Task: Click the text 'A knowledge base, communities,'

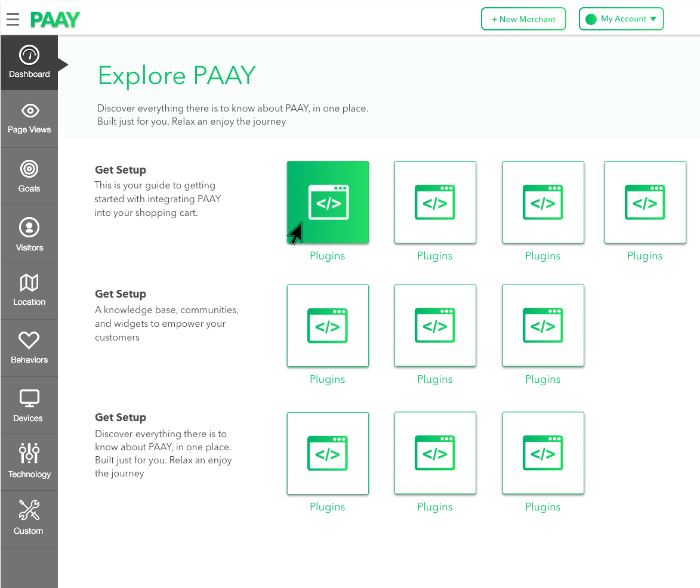Action: click(x=166, y=310)
